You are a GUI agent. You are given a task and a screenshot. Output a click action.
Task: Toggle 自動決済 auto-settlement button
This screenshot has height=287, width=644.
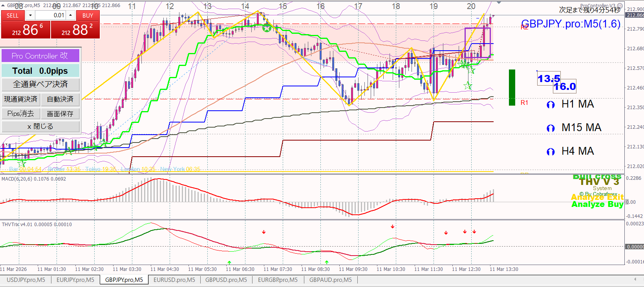60,99
